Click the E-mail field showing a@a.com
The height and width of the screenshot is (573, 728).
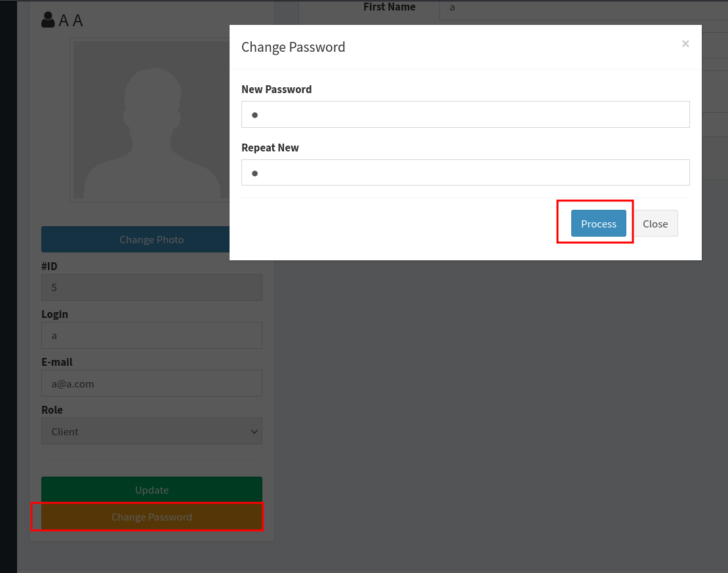(152, 383)
